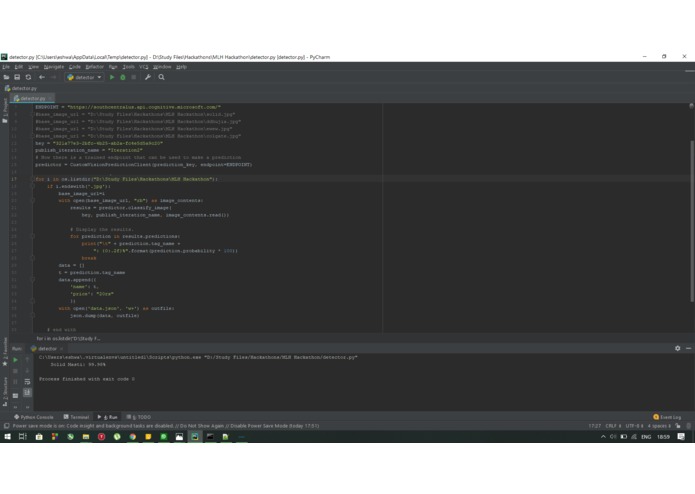Open the Action Center notifications icon
Image resolution: width=695 pixels, height=494 pixels.
pos(681,437)
